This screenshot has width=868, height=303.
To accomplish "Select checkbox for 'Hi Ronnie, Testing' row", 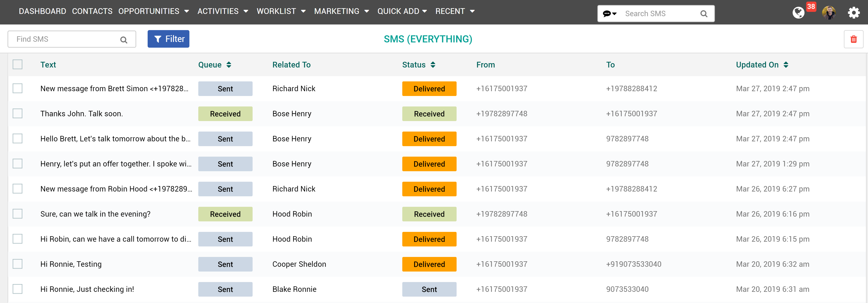I will tap(18, 264).
